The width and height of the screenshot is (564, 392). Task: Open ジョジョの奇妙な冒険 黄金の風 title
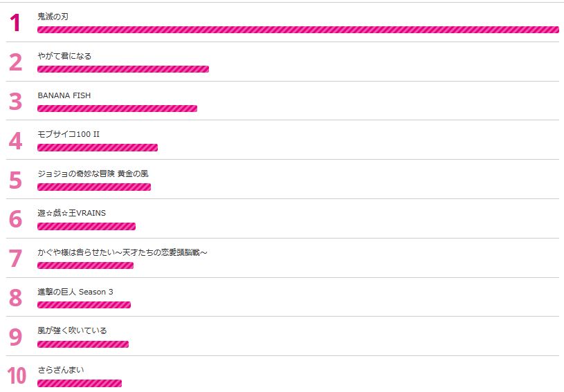93,174
